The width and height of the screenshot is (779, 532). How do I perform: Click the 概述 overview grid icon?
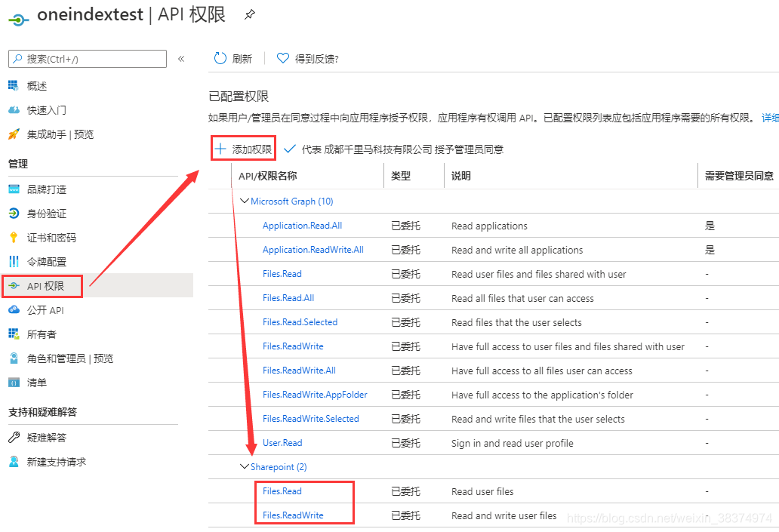coord(14,85)
